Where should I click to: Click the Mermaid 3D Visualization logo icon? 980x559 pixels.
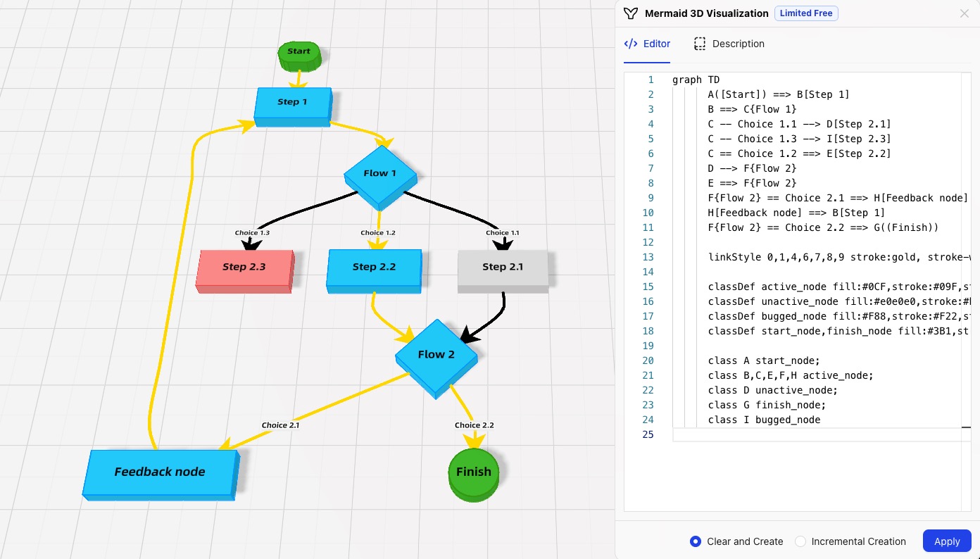(x=631, y=13)
